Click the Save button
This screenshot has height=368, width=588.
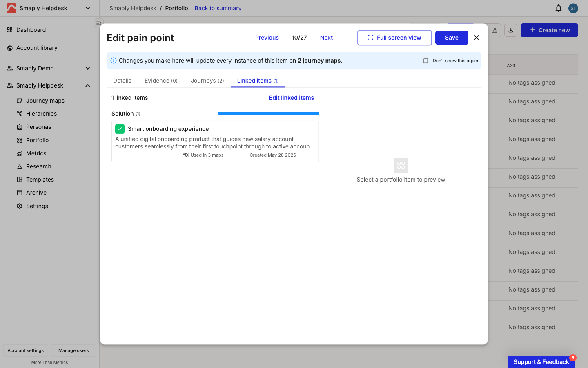tap(452, 38)
